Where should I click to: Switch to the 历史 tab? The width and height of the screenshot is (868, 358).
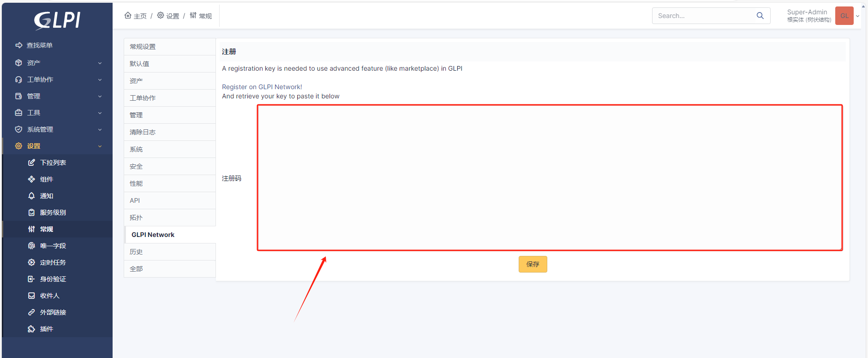170,252
